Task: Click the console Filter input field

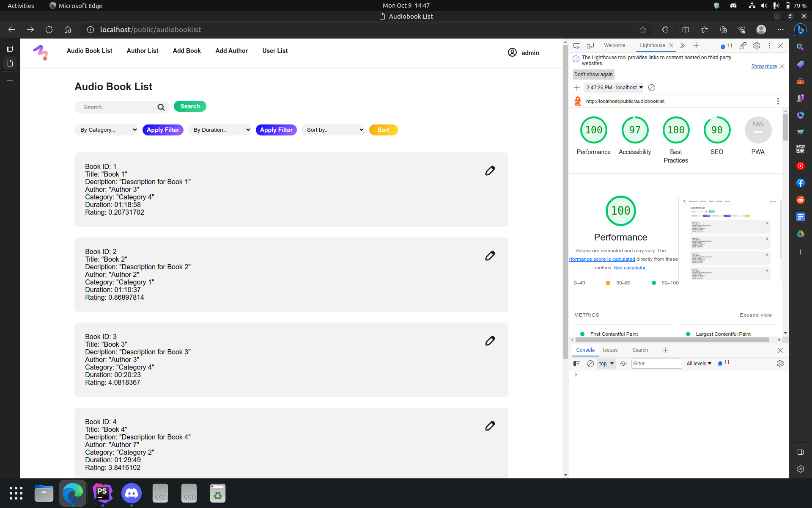Action: point(656,364)
